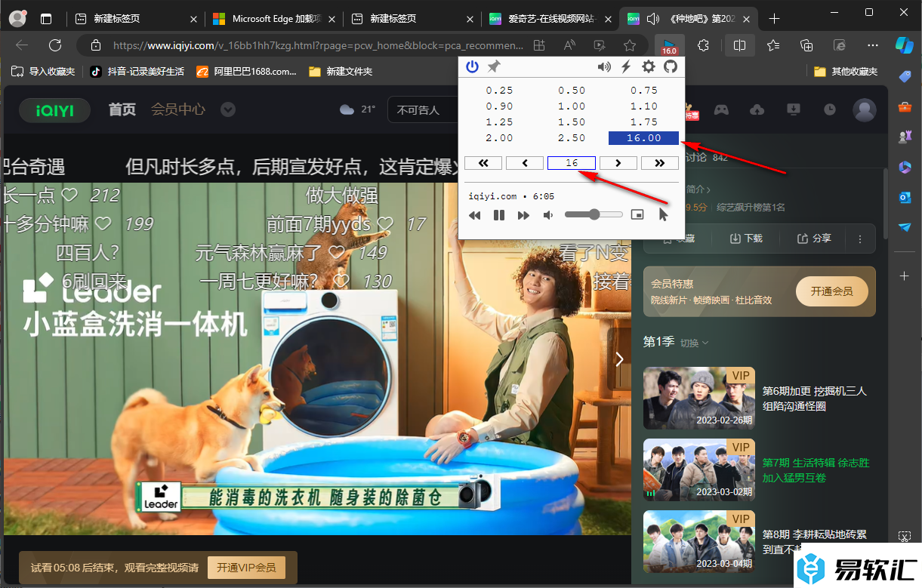
Task: Click the iQIYI logo
Action: (55, 111)
